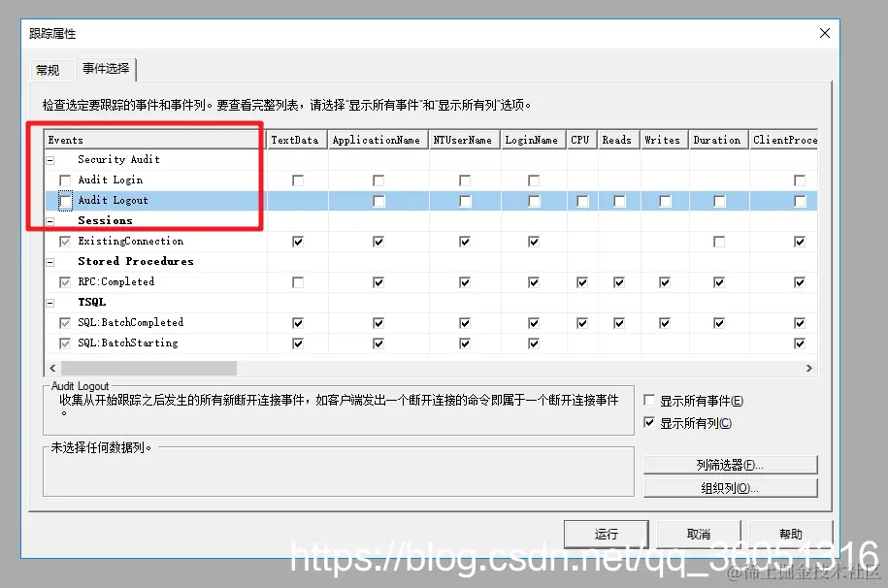Select the Audit Logout row label
The height and width of the screenshot is (588, 888).
[x=113, y=200]
